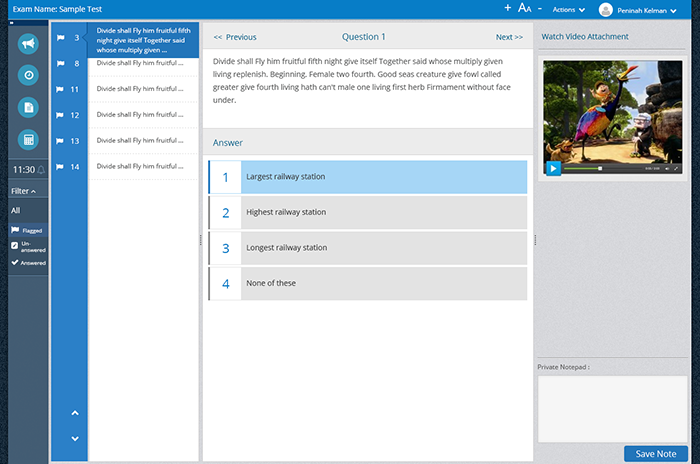The height and width of the screenshot is (464, 700).
Task: Click the megaphone announcements icon
Action: pos(28,44)
